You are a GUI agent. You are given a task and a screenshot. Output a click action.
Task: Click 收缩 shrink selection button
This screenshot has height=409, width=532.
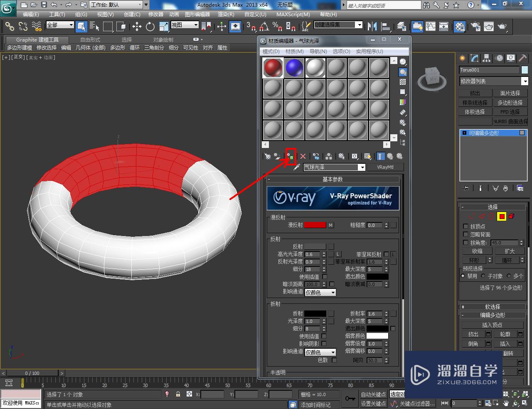(477, 251)
